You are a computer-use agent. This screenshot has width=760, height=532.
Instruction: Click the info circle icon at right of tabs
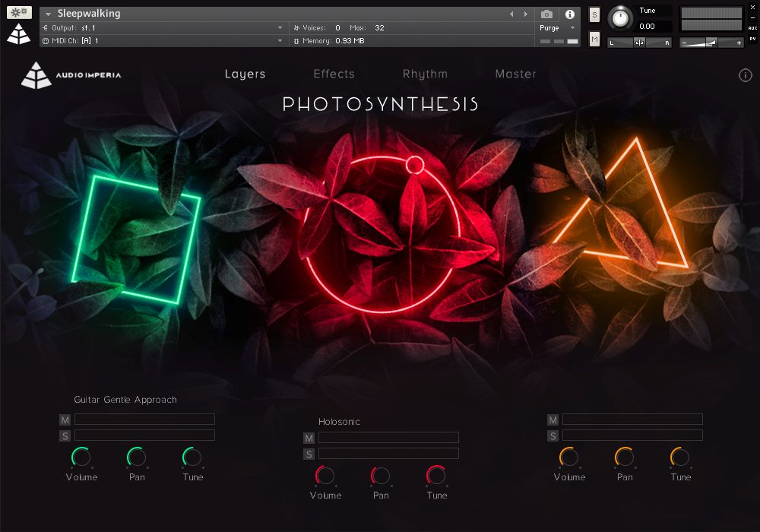click(745, 75)
